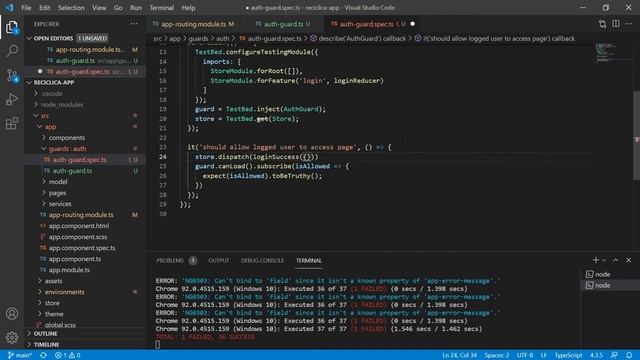The image size is (640, 360).
Task: Change encoding via UTF-8 status item
Action: coord(525,355)
